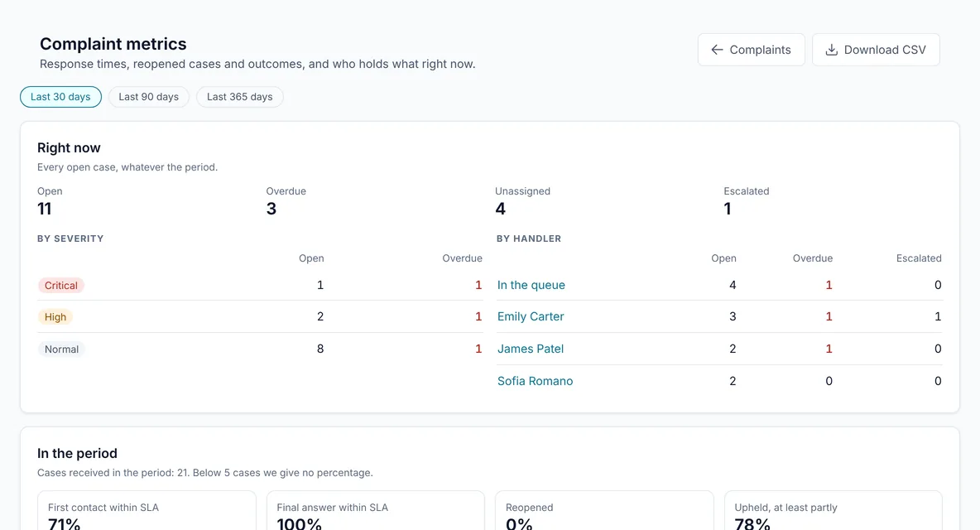The width and height of the screenshot is (980, 530).
Task: Click the BY SEVERITY label
Action: pos(70,238)
